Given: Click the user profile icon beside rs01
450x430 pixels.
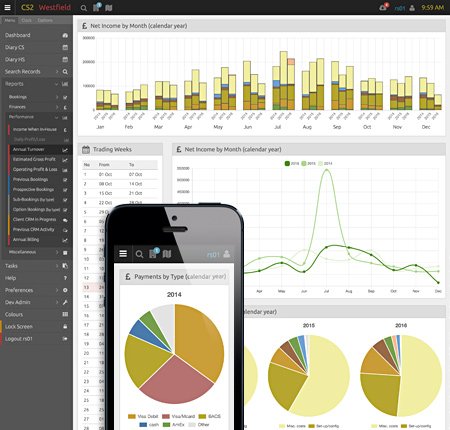Looking at the screenshot, I should [x=412, y=8].
